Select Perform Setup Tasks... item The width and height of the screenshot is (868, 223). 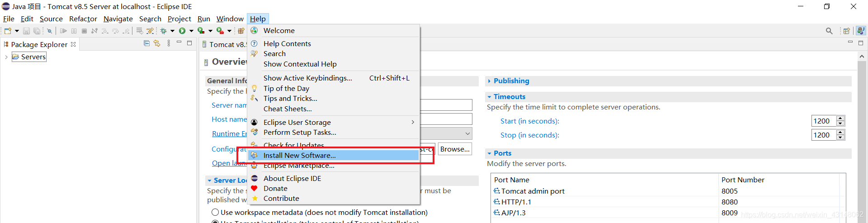[333, 132]
